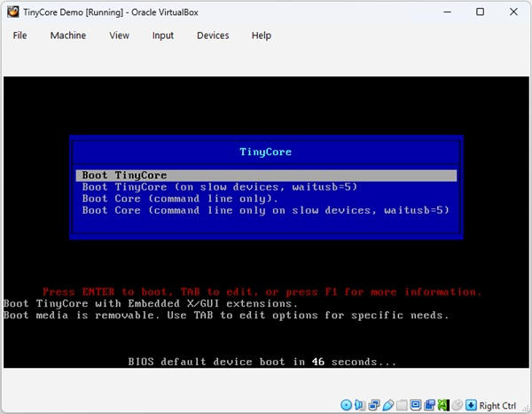The width and height of the screenshot is (532, 414).
Task: Click the mouse integration status icon
Action: point(457,405)
